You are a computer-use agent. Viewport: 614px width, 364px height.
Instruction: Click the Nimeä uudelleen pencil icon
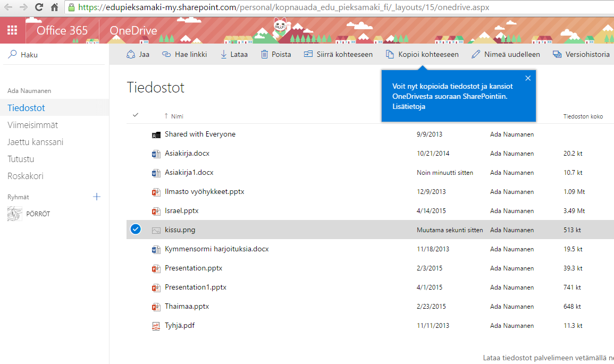pyautogui.click(x=475, y=54)
